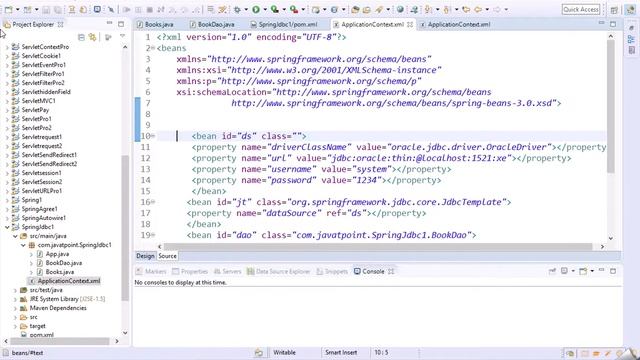Click the Pin Console icon
Image resolution: width=640 pixels, height=360 pixels.
pyautogui.click(x=552, y=271)
